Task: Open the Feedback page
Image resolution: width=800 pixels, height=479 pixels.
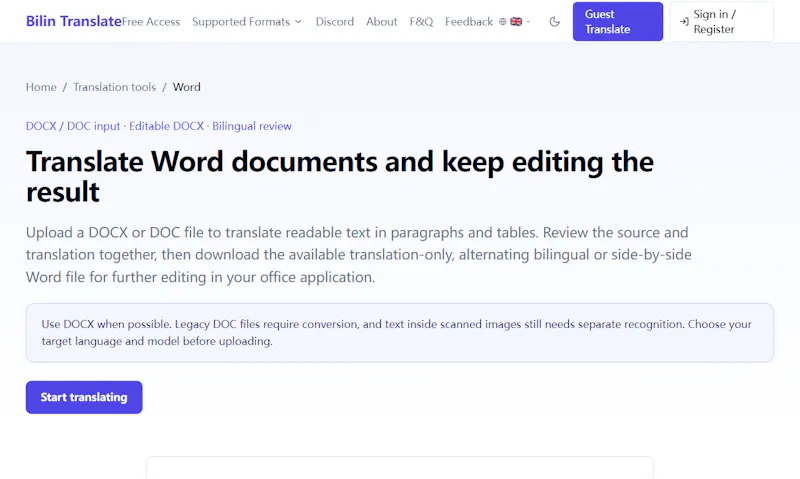Action: (469, 21)
